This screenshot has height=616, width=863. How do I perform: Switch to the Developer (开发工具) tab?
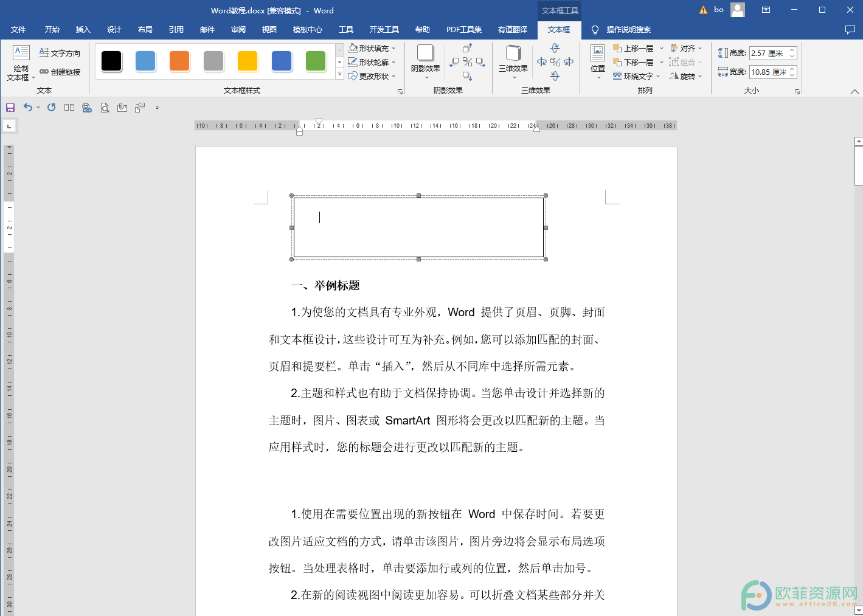384,29
